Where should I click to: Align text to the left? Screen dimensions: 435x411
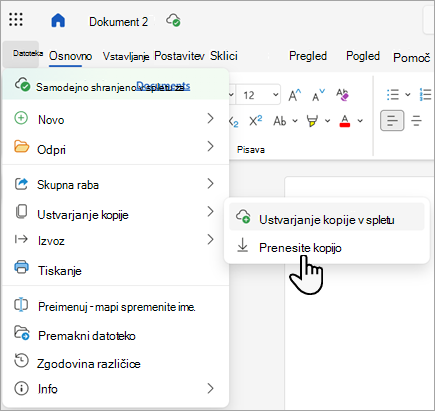coord(392,120)
